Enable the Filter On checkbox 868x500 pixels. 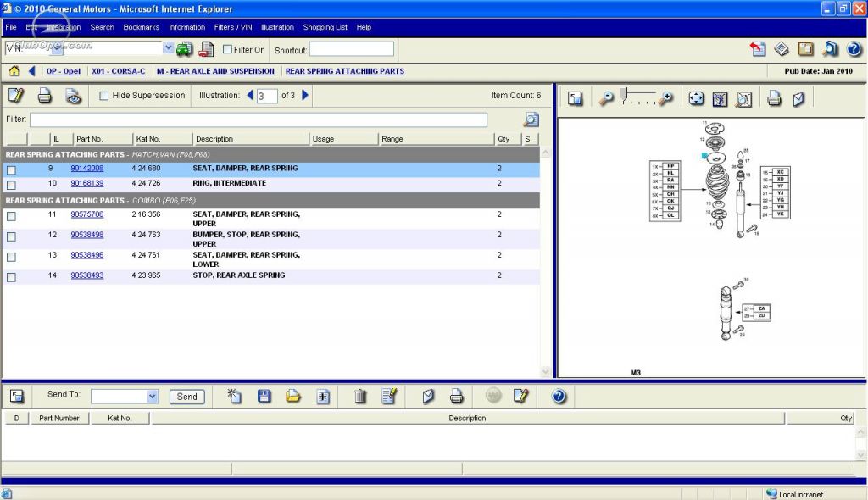227,49
